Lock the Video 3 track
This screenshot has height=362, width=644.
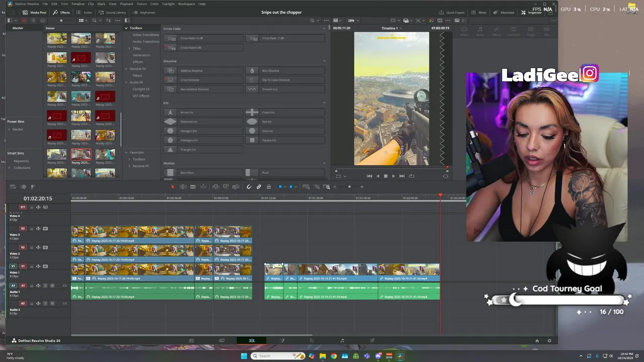[32, 229]
